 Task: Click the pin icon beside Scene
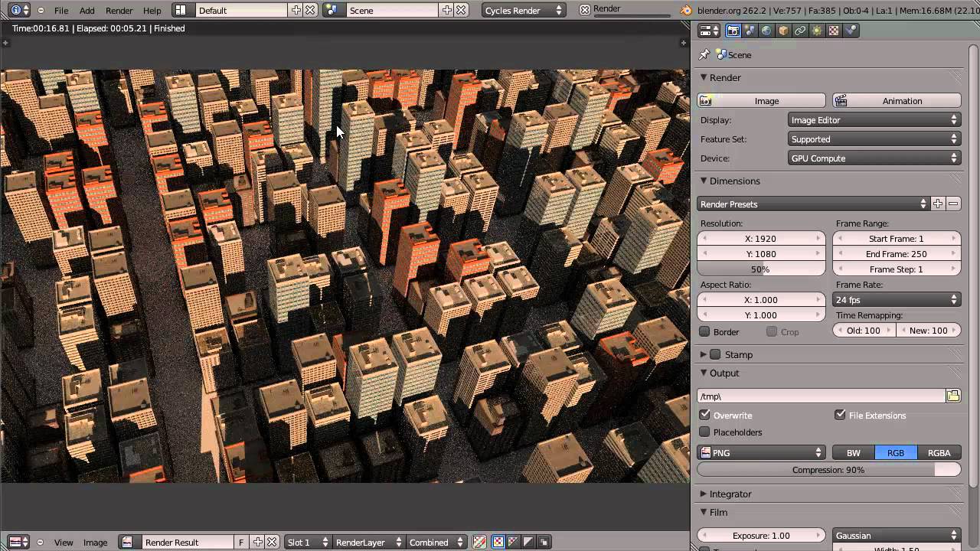click(x=704, y=55)
